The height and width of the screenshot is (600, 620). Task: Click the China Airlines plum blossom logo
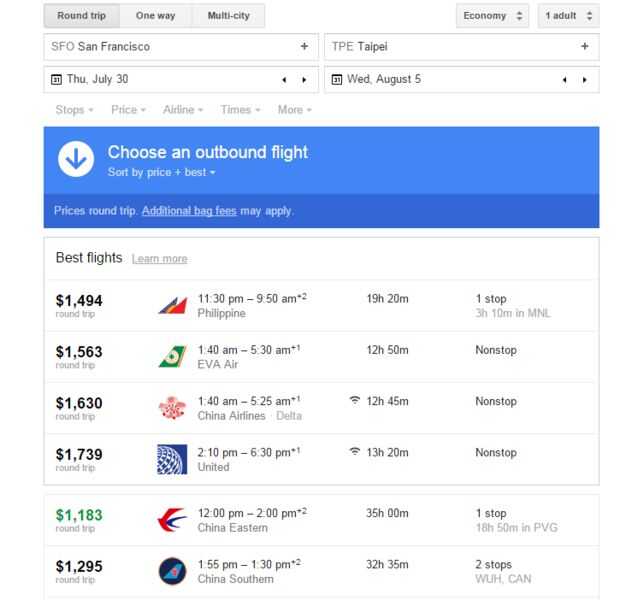pyautogui.click(x=172, y=408)
